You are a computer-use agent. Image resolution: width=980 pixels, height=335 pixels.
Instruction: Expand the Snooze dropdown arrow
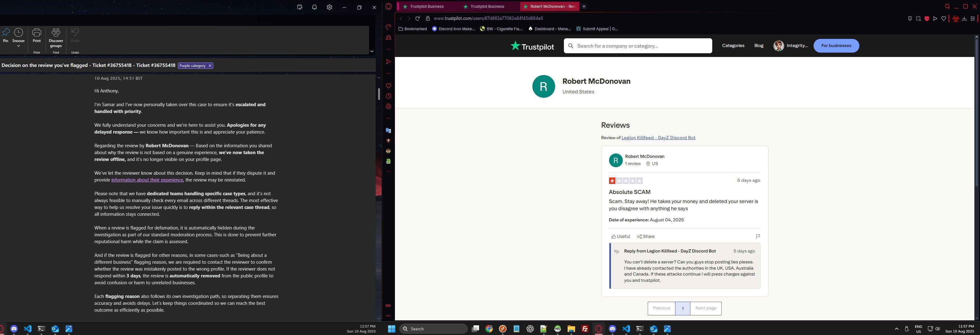click(x=18, y=46)
